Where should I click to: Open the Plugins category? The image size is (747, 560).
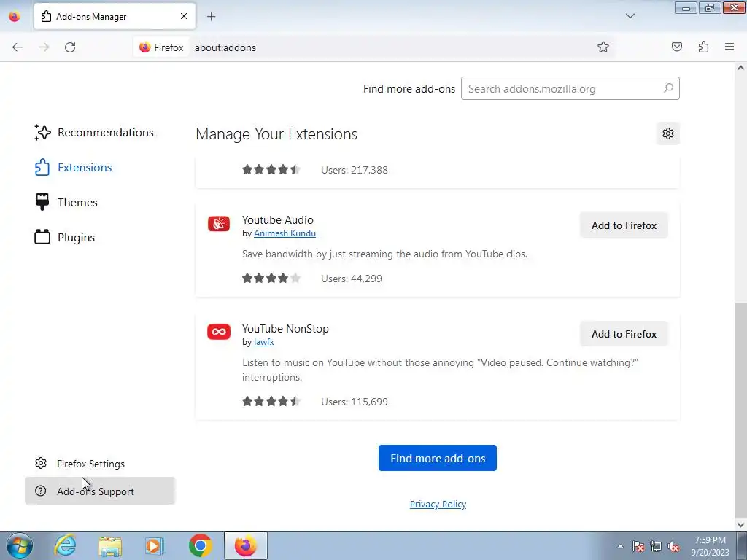click(x=65, y=237)
